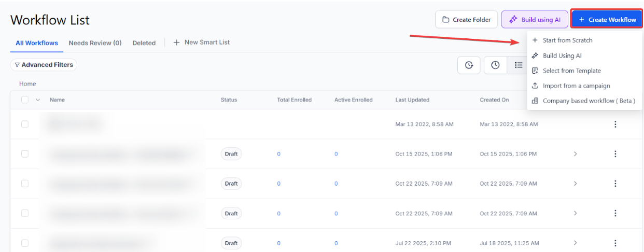Image resolution: width=644 pixels, height=252 pixels.
Task: Click right chevron on Oct 15 2025 row
Action: (x=575, y=154)
